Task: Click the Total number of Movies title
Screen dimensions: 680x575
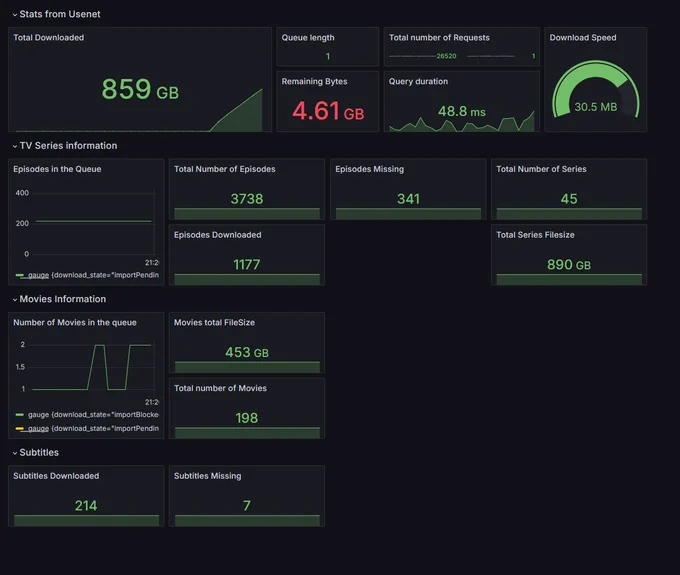Action: 220,389
